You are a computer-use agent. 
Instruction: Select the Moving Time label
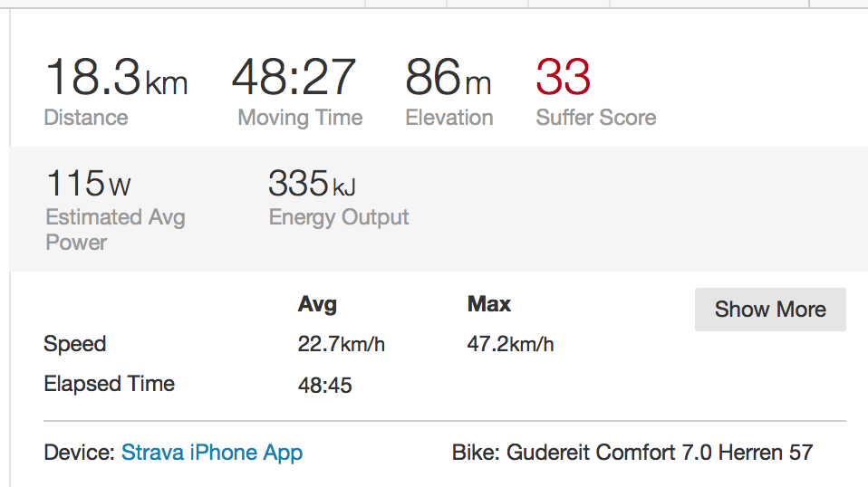point(300,118)
